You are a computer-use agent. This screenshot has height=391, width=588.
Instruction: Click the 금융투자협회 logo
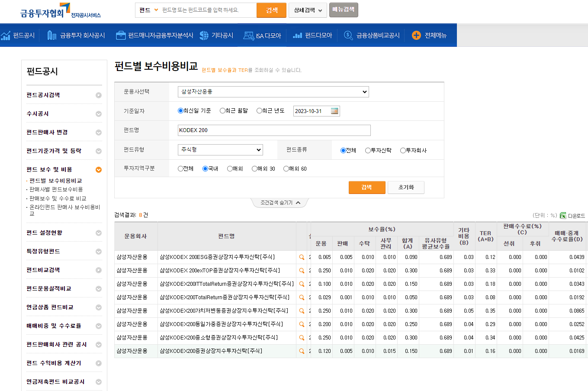click(60, 11)
